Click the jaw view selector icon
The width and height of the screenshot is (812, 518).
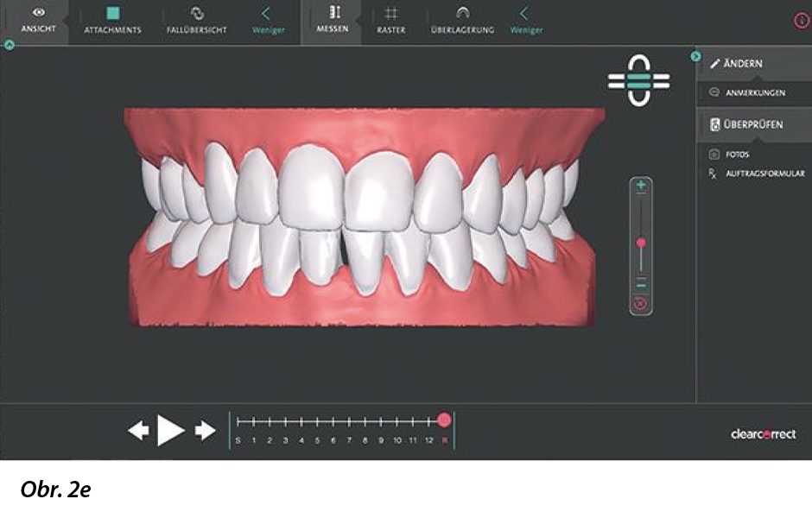(x=638, y=81)
